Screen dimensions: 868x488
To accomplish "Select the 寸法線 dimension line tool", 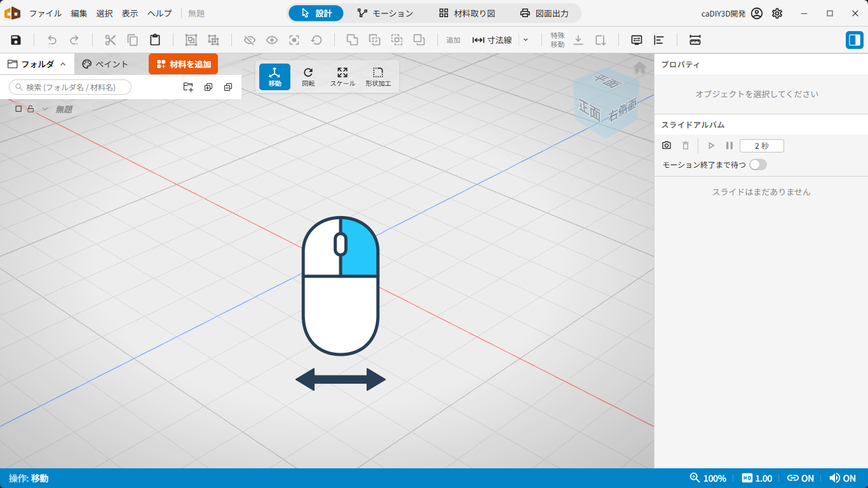I will point(492,40).
